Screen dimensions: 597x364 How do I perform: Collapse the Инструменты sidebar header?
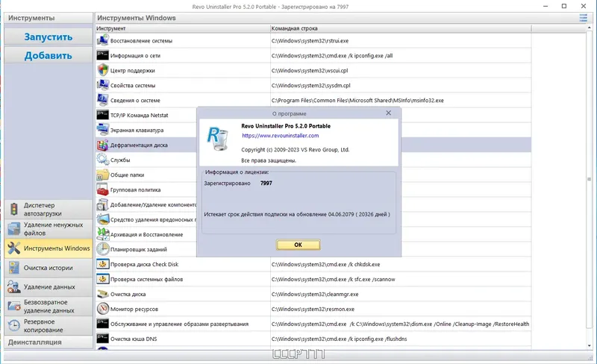(x=49, y=18)
